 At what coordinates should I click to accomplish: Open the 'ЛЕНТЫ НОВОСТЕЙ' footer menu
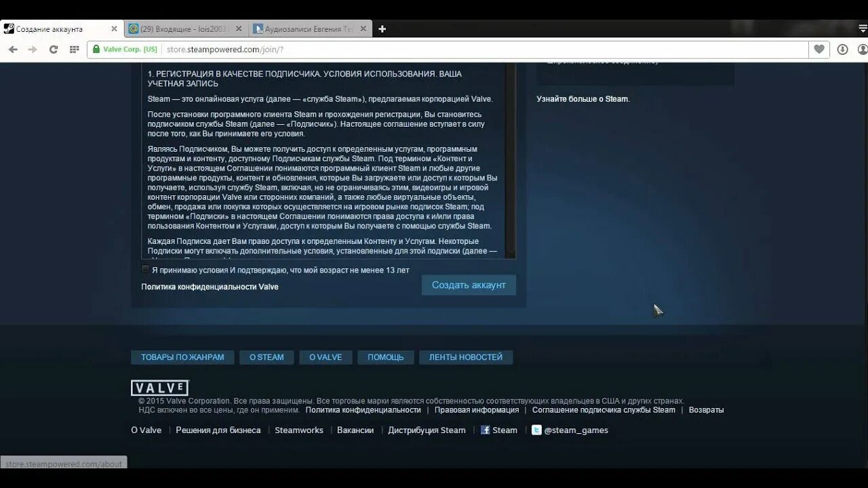466,357
